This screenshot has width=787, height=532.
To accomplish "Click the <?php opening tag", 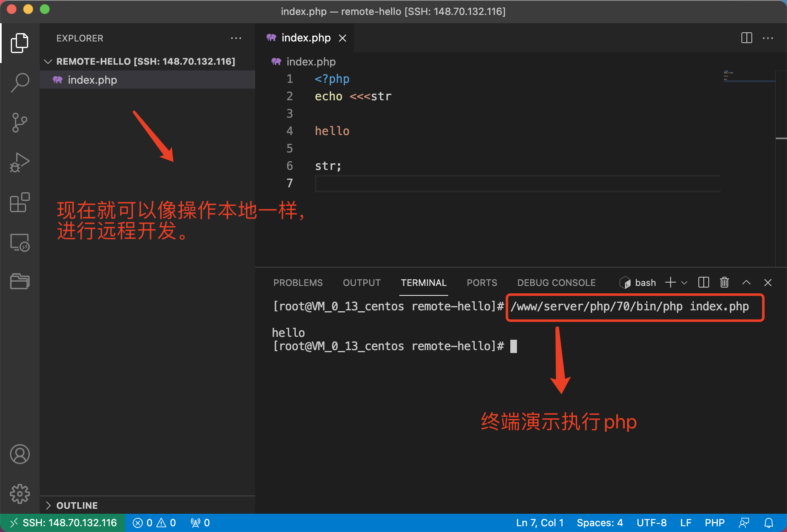I will pyautogui.click(x=332, y=79).
